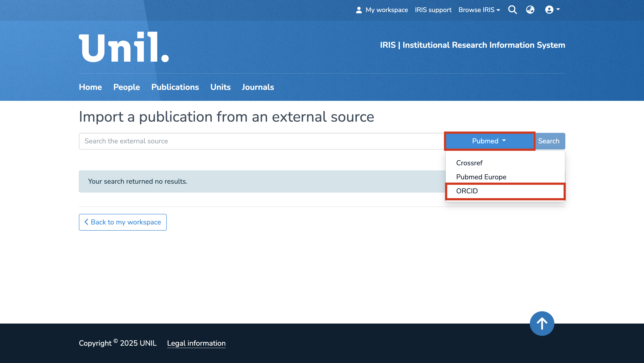This screenshot has height=363, width=644.
Task: Expand the Browse IRIS dropdown
Action: 479,10
